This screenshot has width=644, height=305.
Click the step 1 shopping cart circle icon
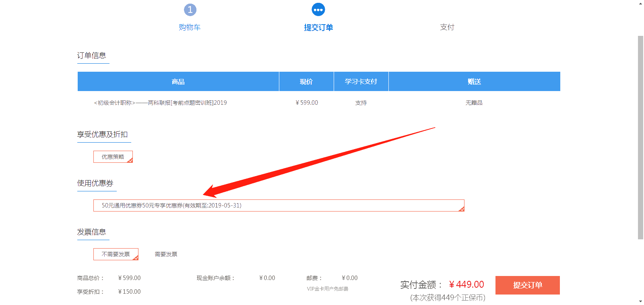[x=190, y=10]
